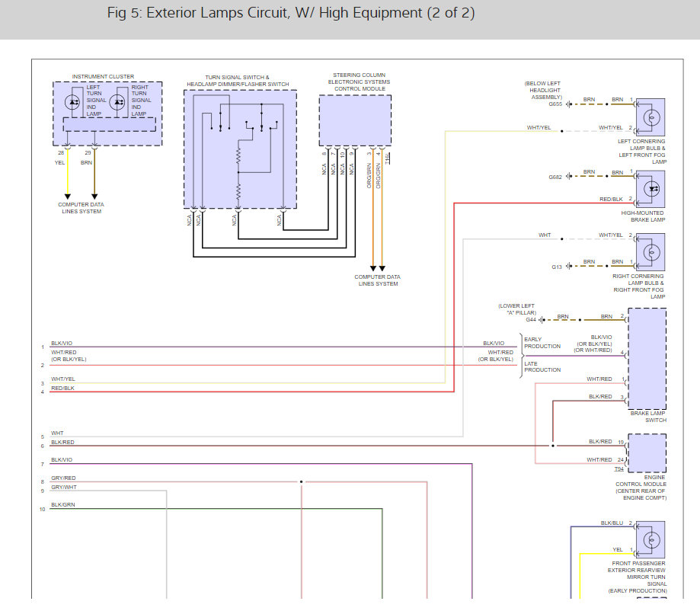Click the left turn signal indicator LED symbol
Screen dimensions: 700x614
[72, 102]
